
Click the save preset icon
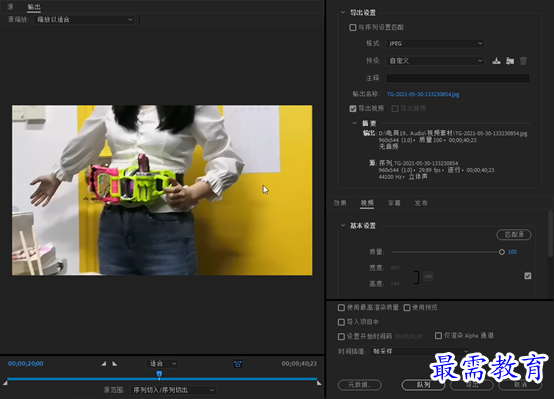click(496, 61)
